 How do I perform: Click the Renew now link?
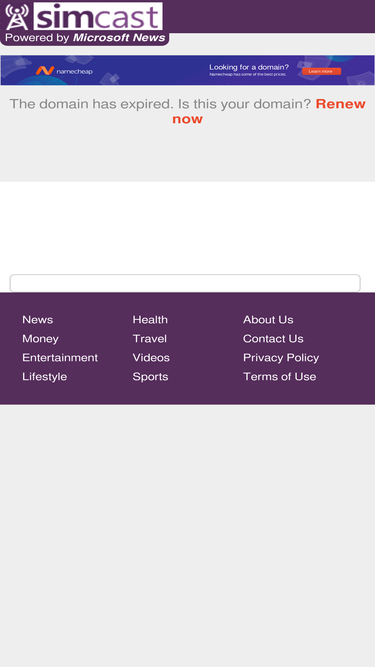269,111
